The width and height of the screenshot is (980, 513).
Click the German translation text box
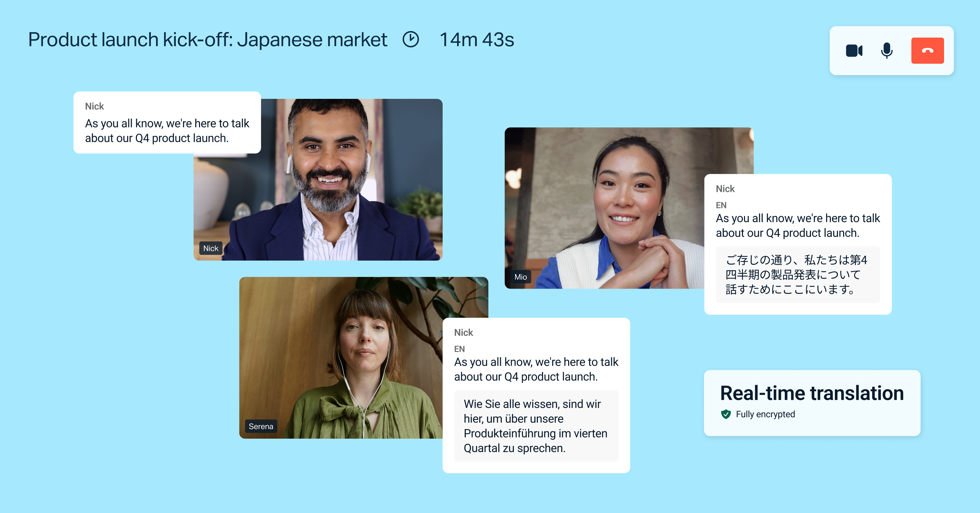[x=536, y=426]
